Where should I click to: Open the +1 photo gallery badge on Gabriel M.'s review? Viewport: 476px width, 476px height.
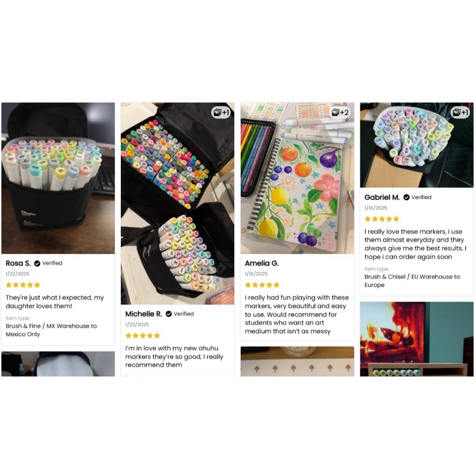pos(460,112)
